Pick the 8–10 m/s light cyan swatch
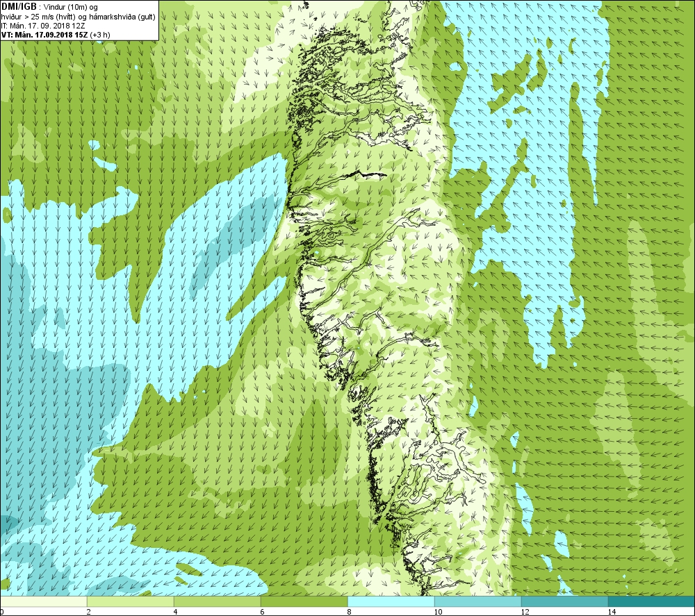This screenshot has width=695, height=616. (x=391, y=601)
